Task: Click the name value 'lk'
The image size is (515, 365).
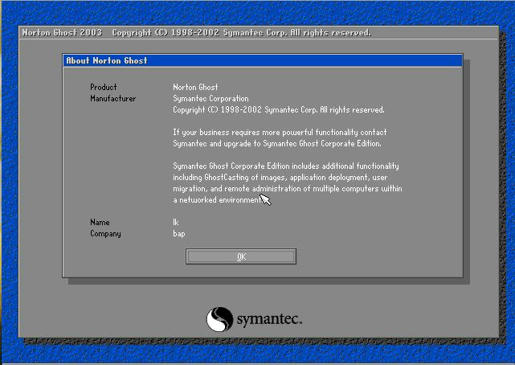Action: [x=176, y=222]
